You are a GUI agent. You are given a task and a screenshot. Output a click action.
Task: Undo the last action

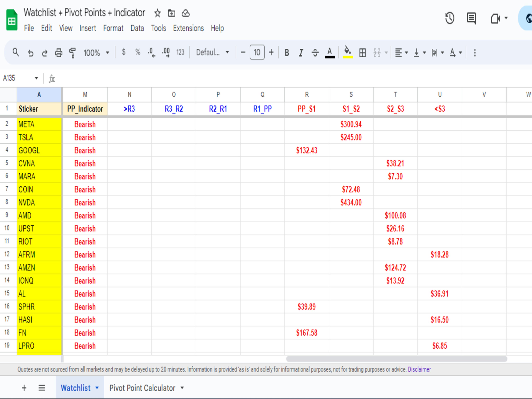pos(31,52)
